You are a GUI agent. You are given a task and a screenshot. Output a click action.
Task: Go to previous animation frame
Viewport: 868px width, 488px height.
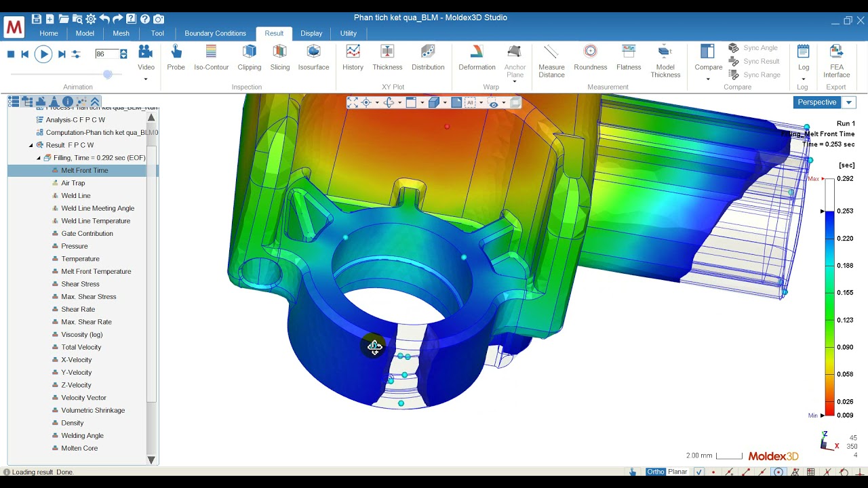pyautogui.click(x=25, y=54)
